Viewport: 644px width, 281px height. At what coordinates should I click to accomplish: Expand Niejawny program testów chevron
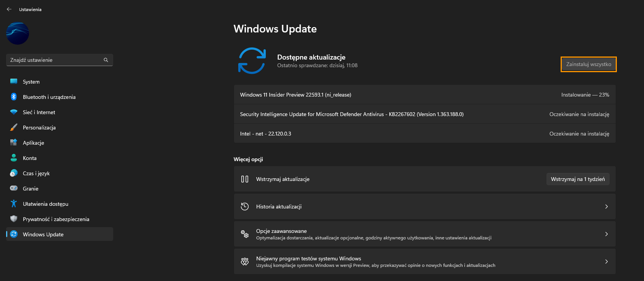click(607, 262)
